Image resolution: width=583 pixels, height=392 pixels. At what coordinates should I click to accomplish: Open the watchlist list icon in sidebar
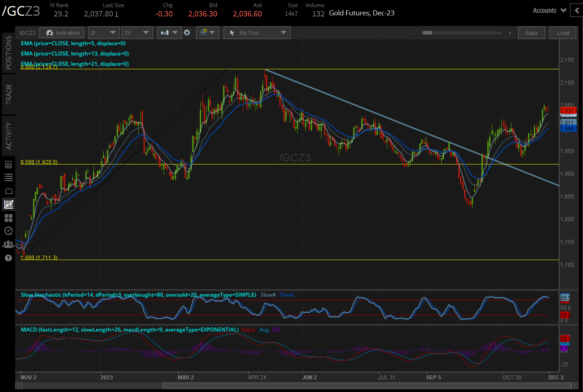pos(8,177)
